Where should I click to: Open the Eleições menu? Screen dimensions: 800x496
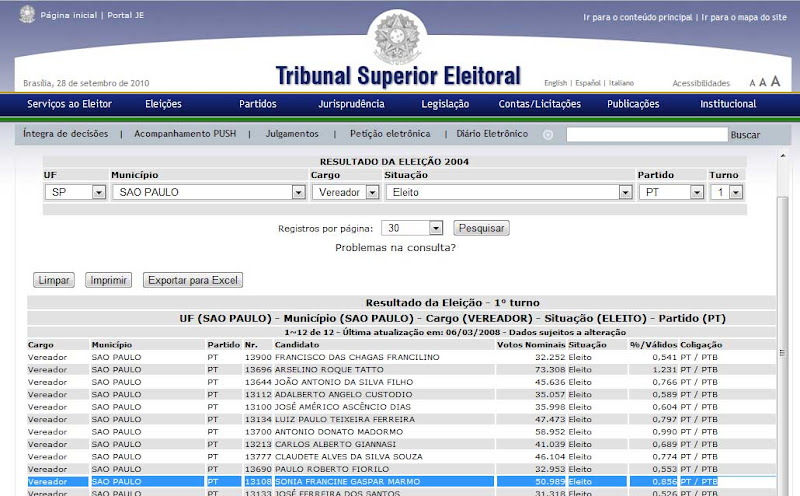[x=163, y=104]
